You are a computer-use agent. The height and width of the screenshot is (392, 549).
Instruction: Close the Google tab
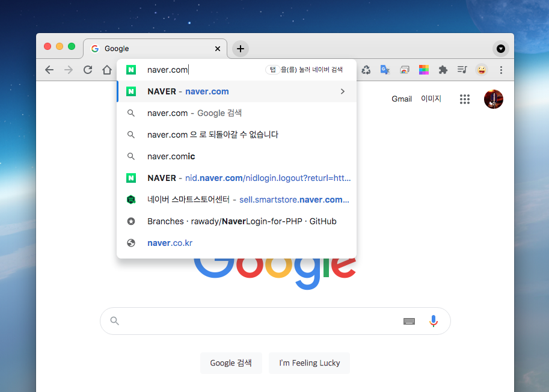coord(218,49)
